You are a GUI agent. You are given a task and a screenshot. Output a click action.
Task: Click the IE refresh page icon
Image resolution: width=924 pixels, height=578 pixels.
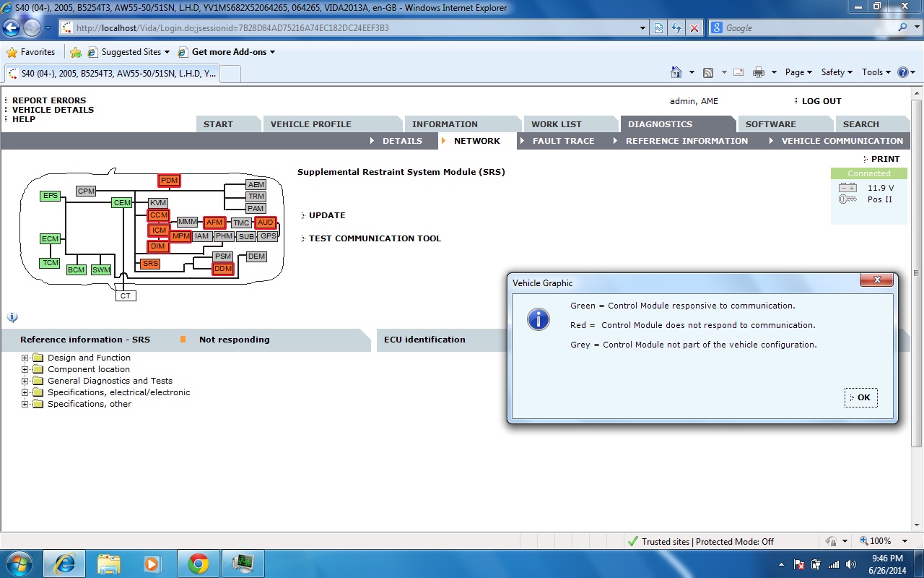click(676, 28)
